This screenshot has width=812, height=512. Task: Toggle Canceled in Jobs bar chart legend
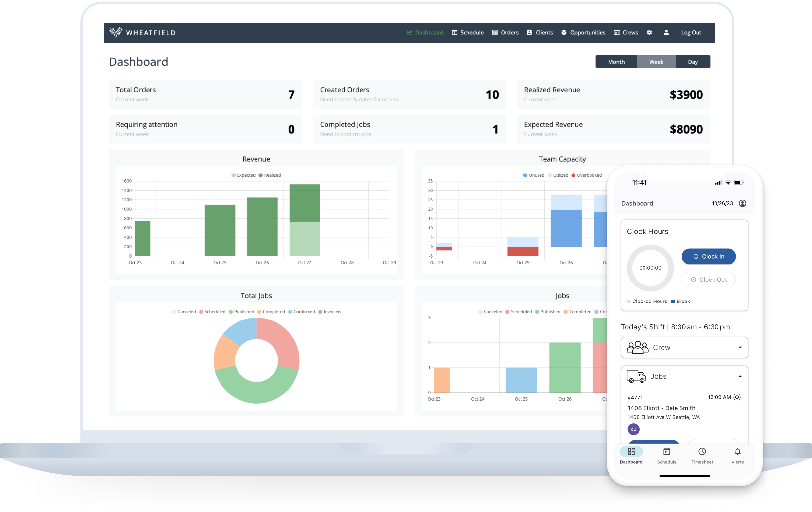[x=490, y=312]
